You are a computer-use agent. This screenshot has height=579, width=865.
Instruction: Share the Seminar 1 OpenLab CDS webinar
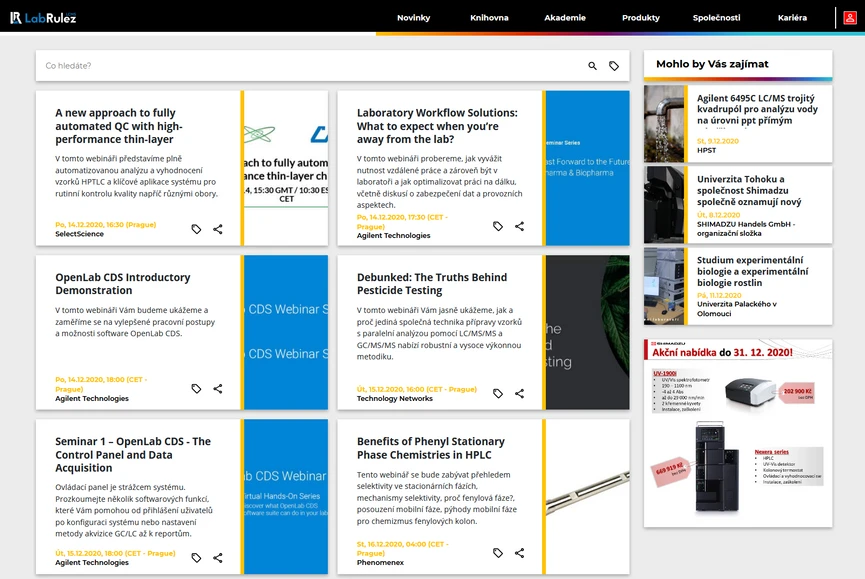[x=218, y=557]
